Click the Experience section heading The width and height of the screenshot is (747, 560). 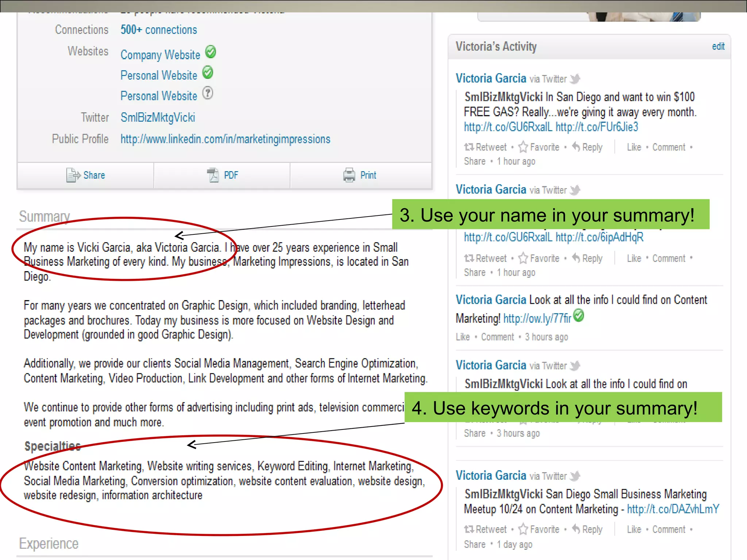point(49,544)
